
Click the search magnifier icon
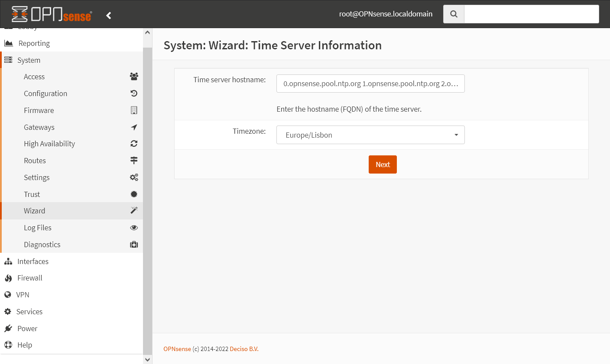coord(453,13)
